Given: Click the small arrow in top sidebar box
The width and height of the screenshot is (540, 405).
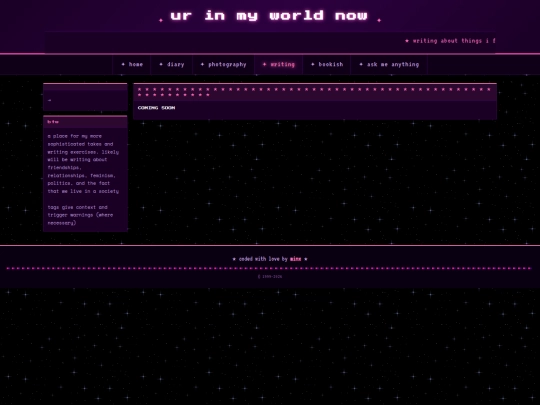Looking at the screenshot, I should 50,100.
